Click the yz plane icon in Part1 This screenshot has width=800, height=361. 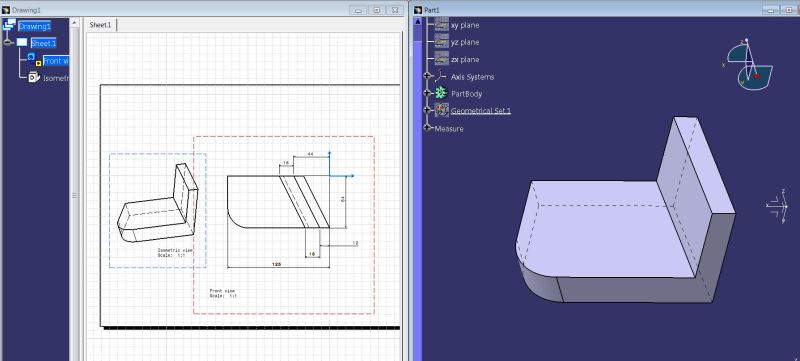click(442, 42)
